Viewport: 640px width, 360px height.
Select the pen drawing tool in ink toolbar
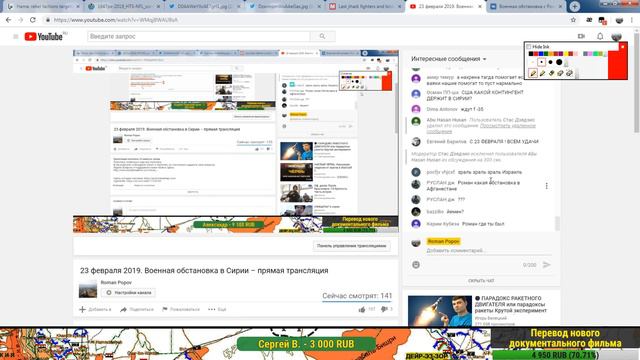click(x=533, y=73)
